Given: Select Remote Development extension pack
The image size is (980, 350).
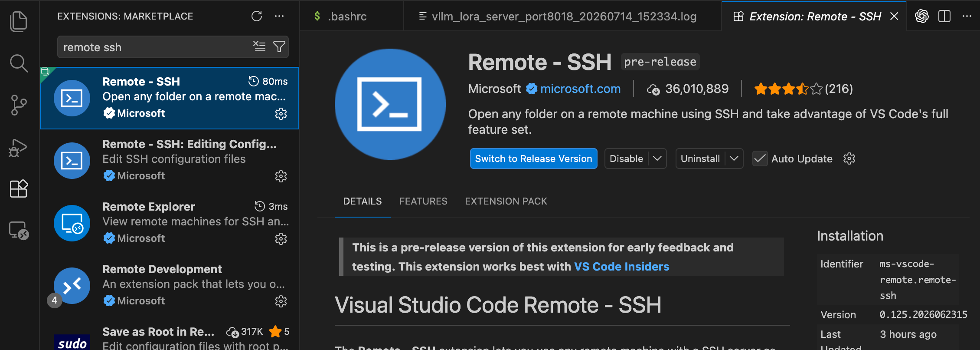Looking at the screenshot, I should tap(170, 286).
